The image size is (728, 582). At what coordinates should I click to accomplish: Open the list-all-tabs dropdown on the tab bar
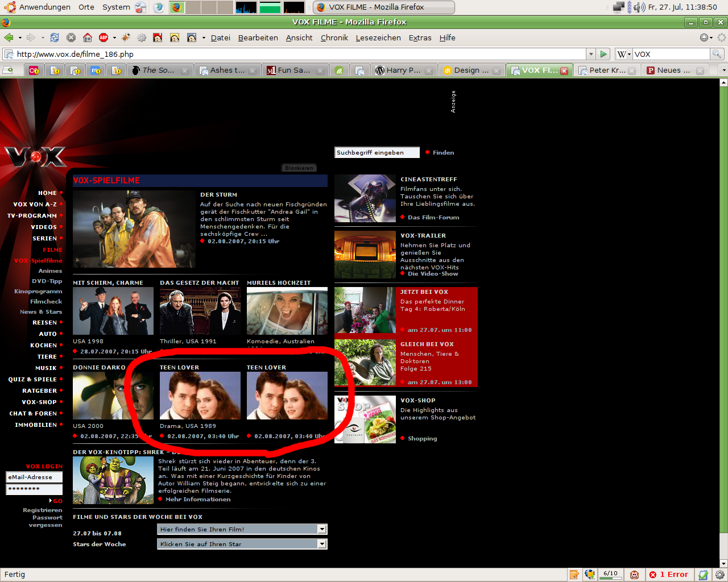pos(723,70)
